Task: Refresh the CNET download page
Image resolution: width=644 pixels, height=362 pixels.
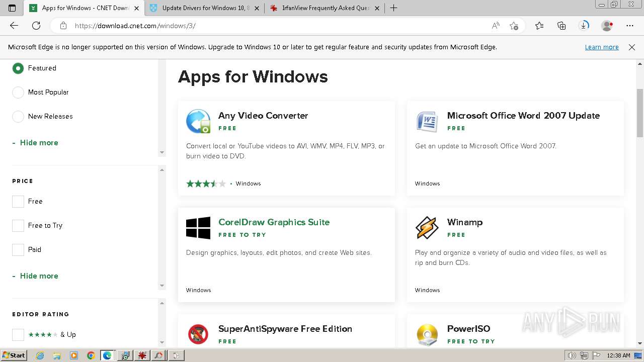Action: [x=36, y=26]
